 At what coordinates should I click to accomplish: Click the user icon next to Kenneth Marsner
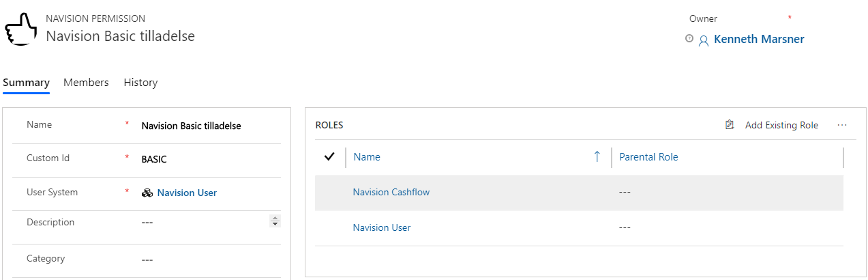(704, 40)
